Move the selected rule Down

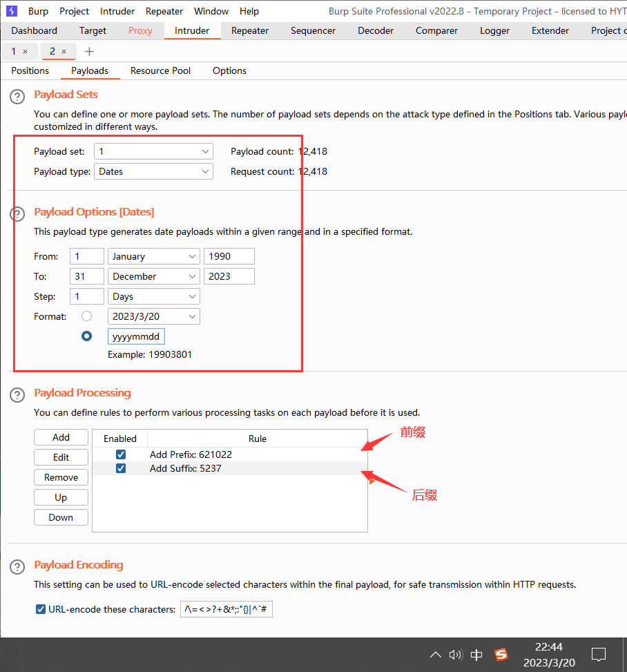coord(61,517)
